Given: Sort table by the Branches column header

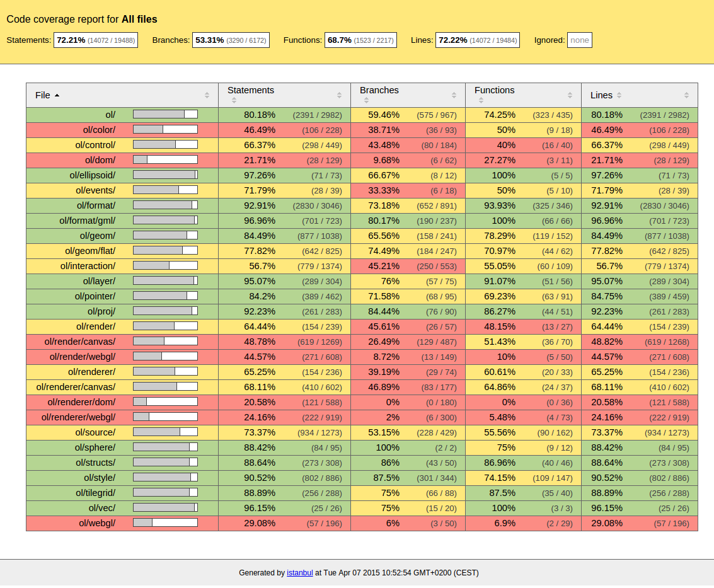Looking at the screenshot, I should click(x=379, y=90).
